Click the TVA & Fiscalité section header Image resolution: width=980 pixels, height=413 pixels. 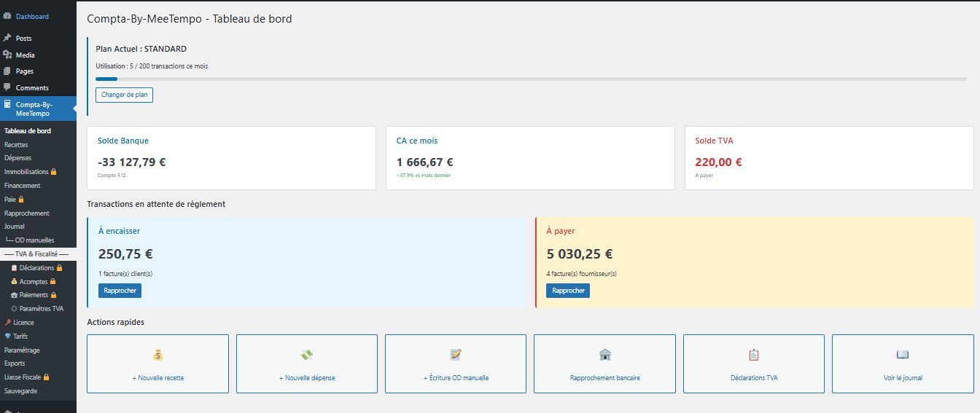36,254
